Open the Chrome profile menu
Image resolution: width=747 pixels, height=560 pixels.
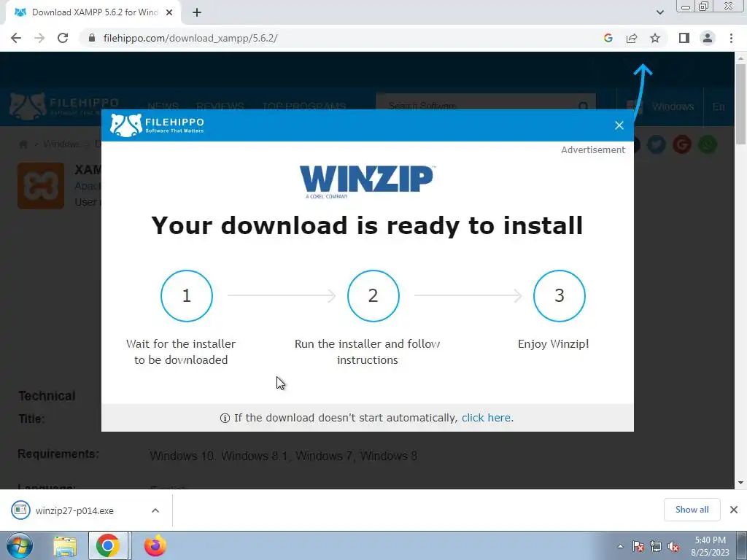[x=708, y=38]
